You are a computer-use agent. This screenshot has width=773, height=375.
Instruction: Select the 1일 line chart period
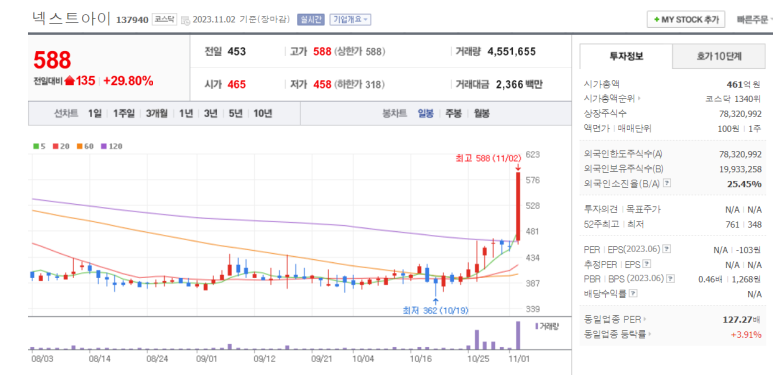[95, 113]
